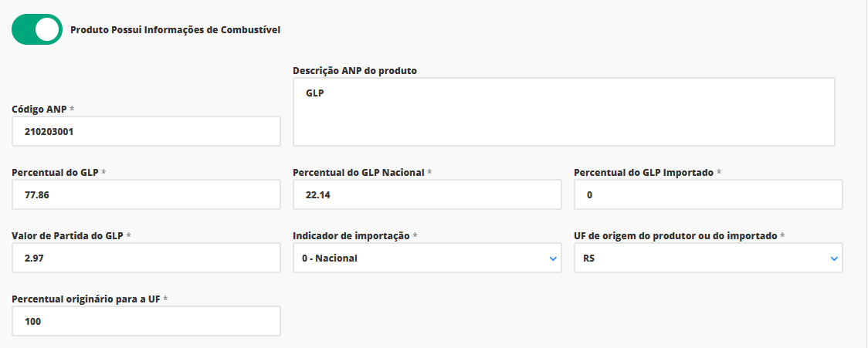The width and height of the screenshot is (868, 348).
Task: Click the 'Produto Possui Informações de Combustível' label text
Action: [175, 30]
